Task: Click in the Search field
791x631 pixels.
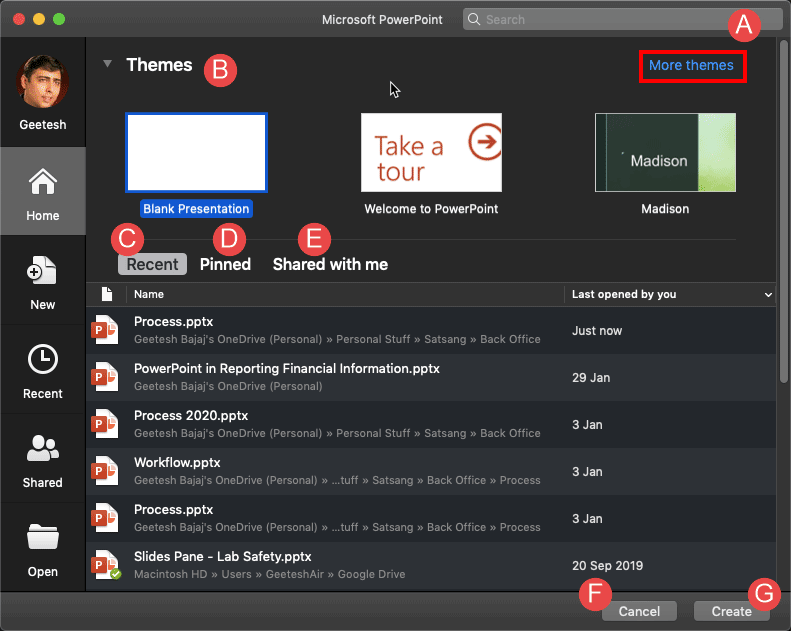Action: coord(623,19)
